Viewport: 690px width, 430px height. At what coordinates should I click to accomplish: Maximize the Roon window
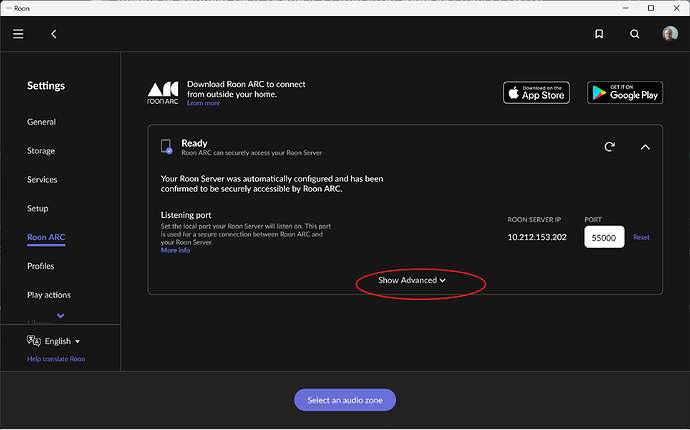pos(651,8)
